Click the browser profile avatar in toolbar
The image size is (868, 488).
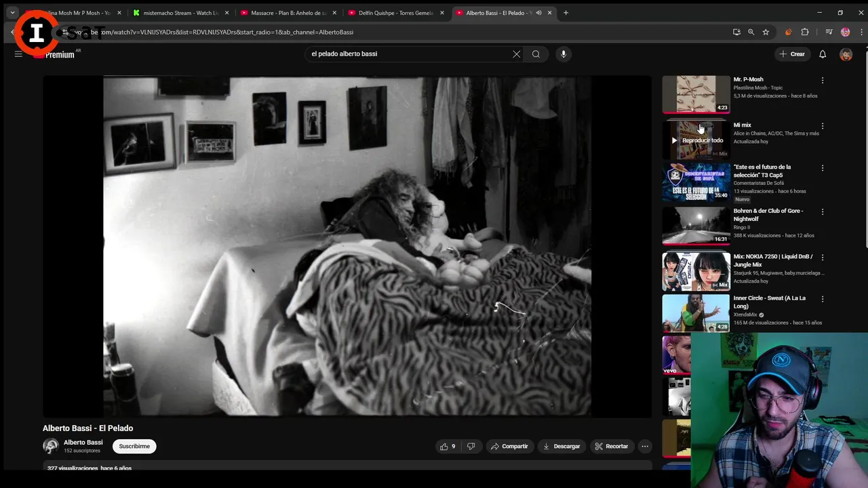pos(845,32)
